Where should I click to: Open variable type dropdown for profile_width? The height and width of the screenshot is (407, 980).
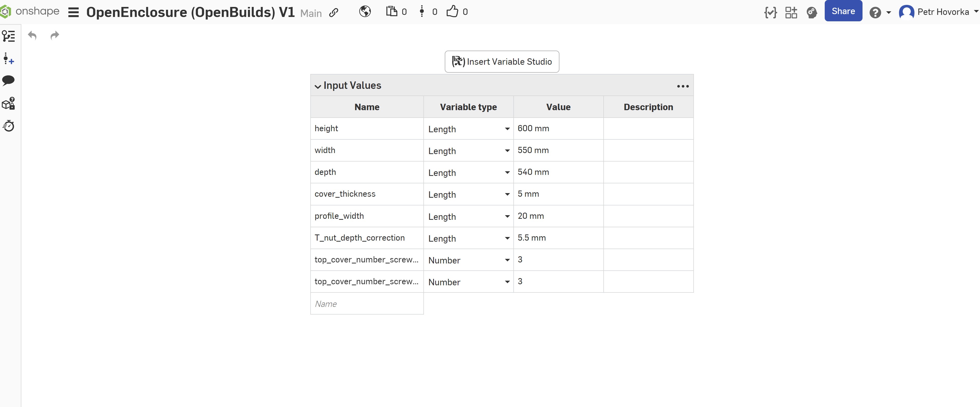(469, 217)
